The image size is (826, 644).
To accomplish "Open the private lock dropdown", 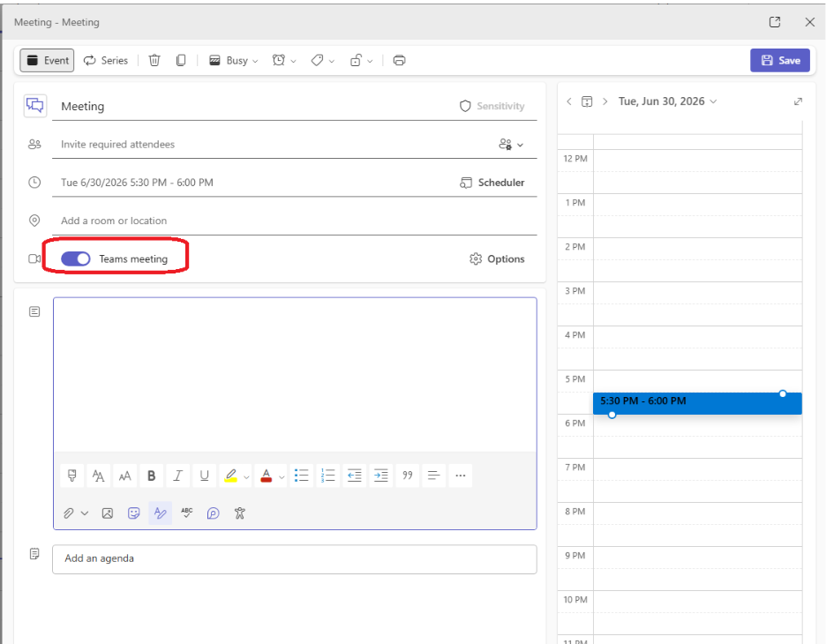I will pyautogui.click(x=362, y=61).
